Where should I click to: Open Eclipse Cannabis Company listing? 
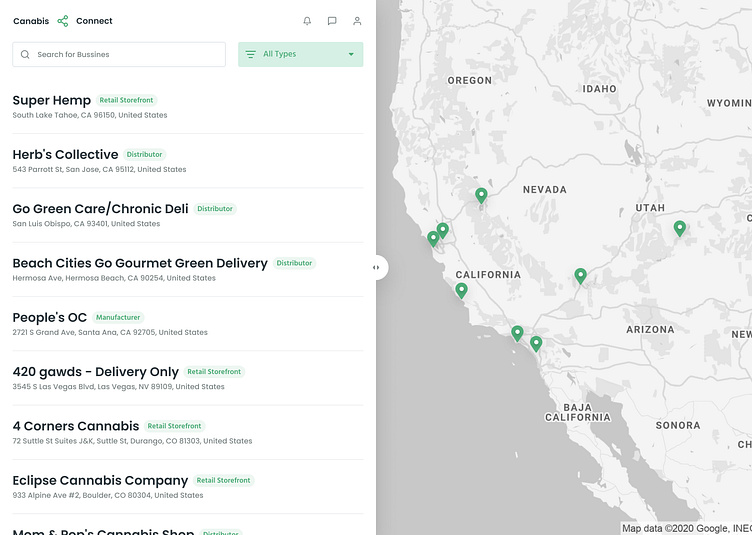coord(100,480)
